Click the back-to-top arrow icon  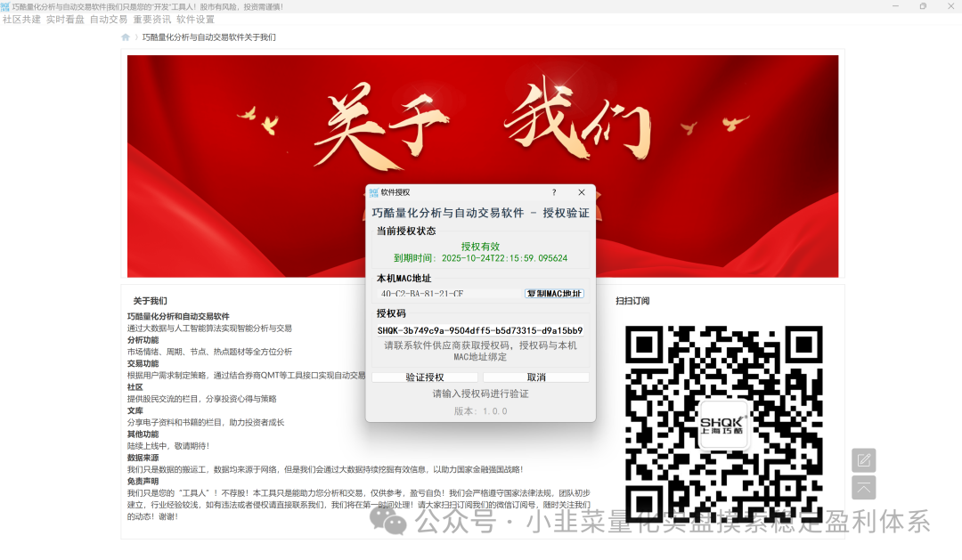pos(864,488)
